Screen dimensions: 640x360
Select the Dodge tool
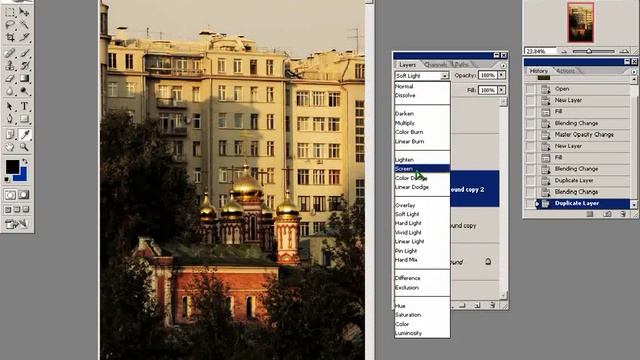pos(24,91)
